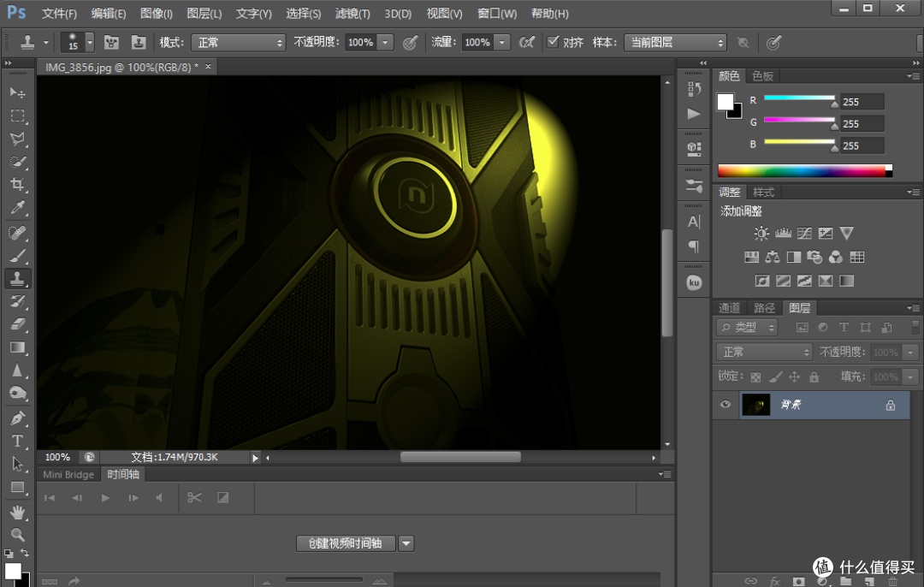Click Create Video Timeline button

pyautogui.click(x=346, y=543)
